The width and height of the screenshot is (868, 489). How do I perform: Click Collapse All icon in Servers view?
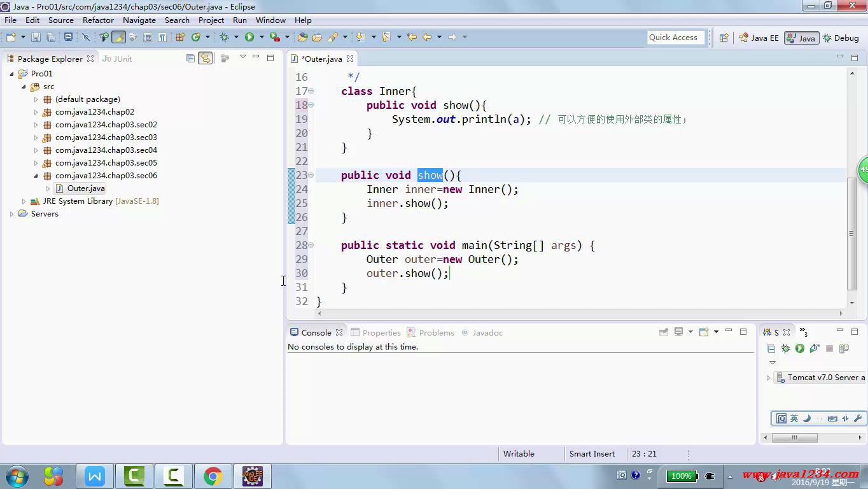pos(771,348)
